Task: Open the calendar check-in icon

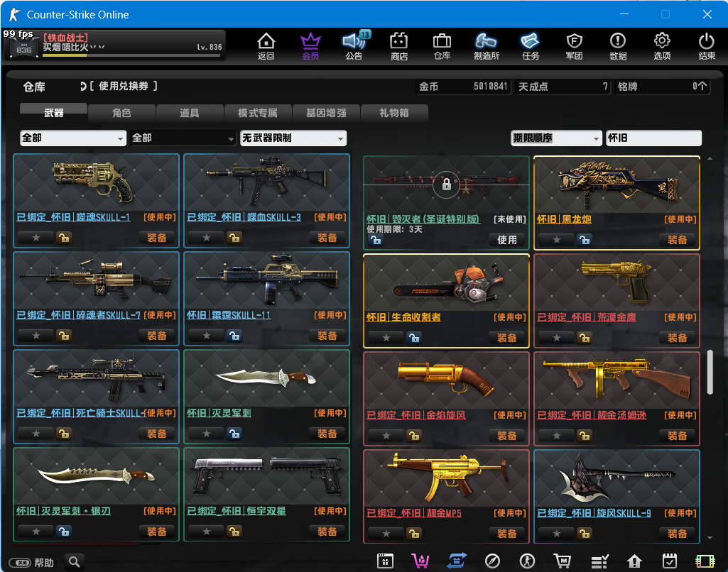Action: (x=669, y=561)
